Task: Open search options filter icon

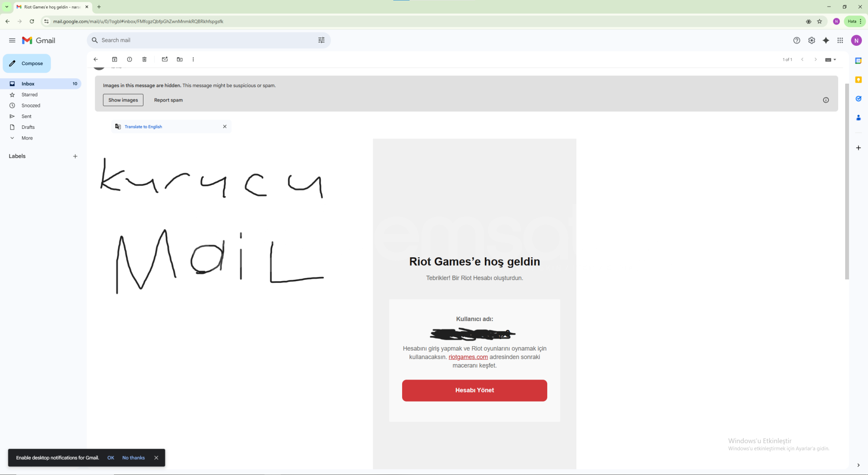Action: 321,40
